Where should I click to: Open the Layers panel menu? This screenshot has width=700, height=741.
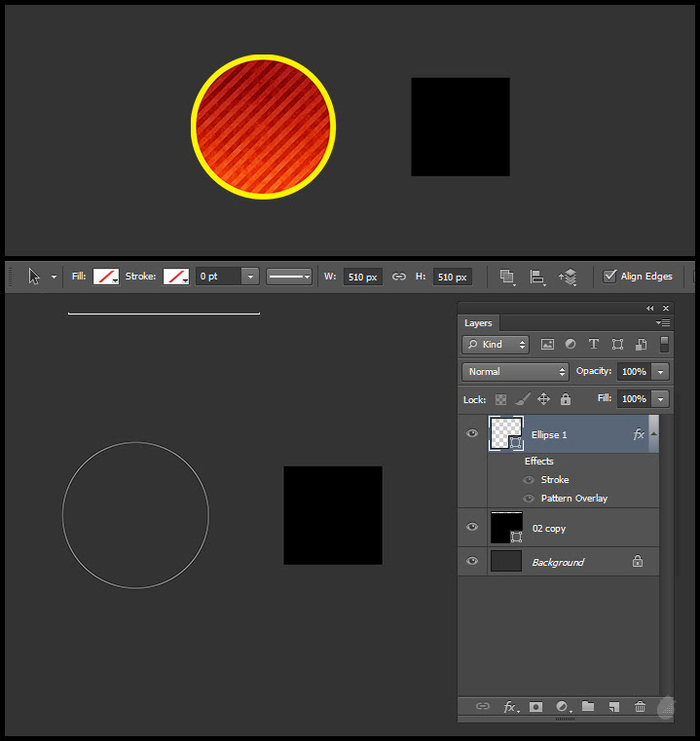(663, 322)
